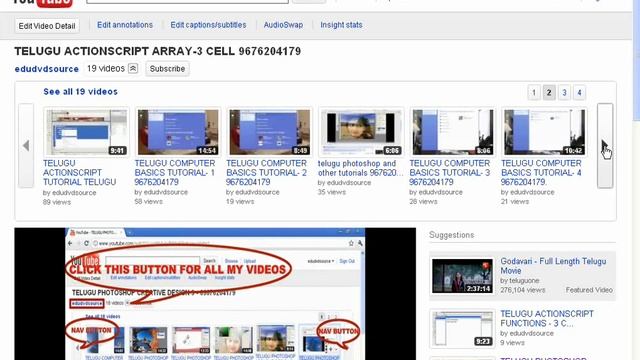Click '89 views' text under ActionScript tutorial

[x=57, y=202]
